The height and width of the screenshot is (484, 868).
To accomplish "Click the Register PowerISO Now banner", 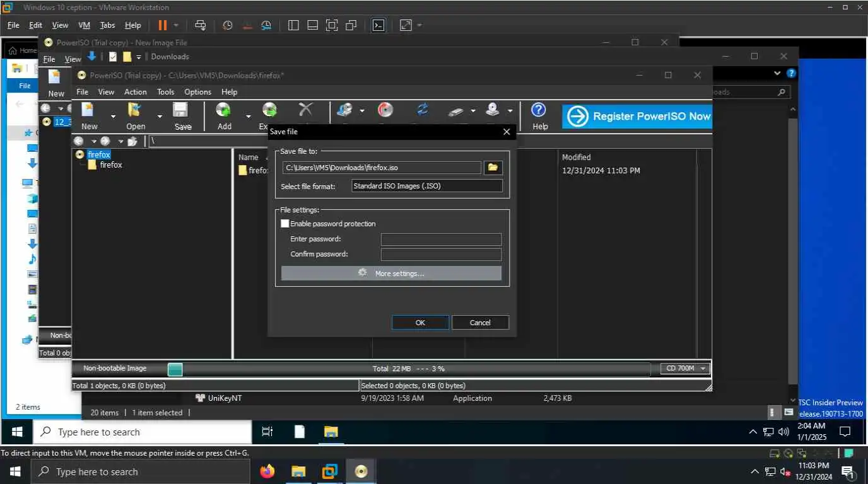I will [637, 117].
